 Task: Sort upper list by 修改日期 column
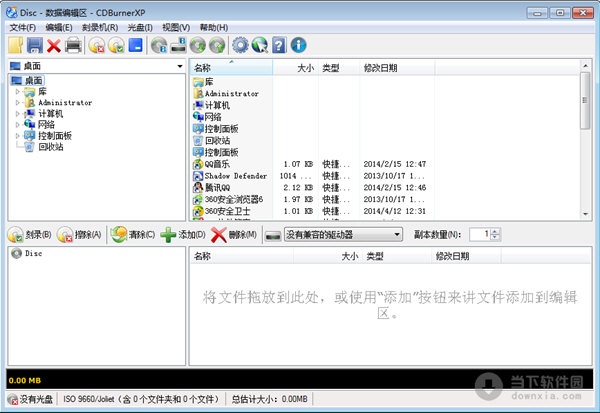pyautogui.click(x=396, y=68)
